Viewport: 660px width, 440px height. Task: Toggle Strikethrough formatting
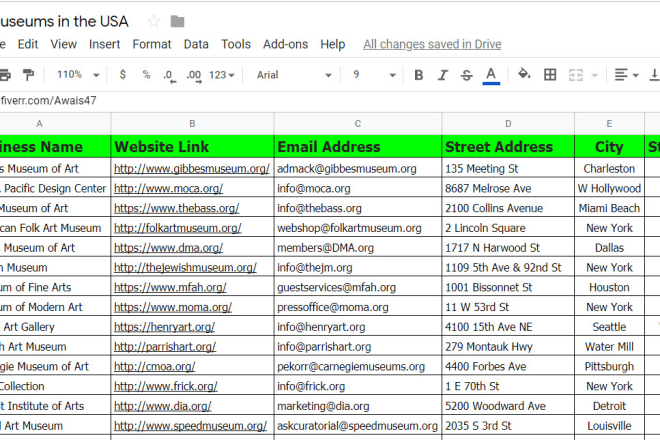(x=466, y=75)
